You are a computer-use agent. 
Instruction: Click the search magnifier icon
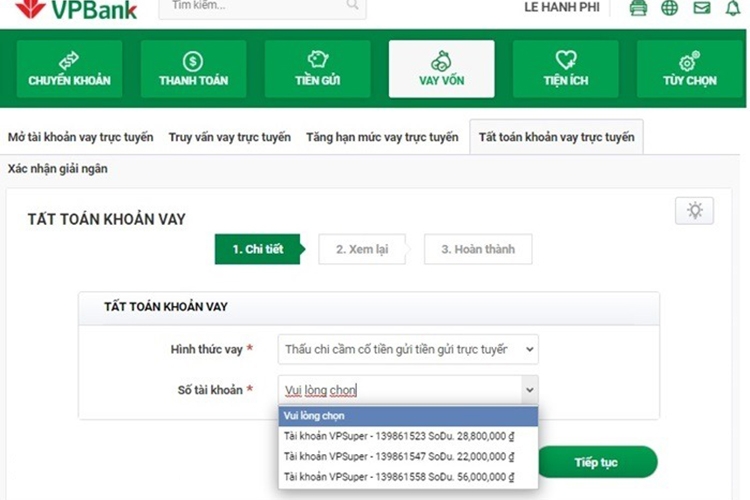(353, 5)
